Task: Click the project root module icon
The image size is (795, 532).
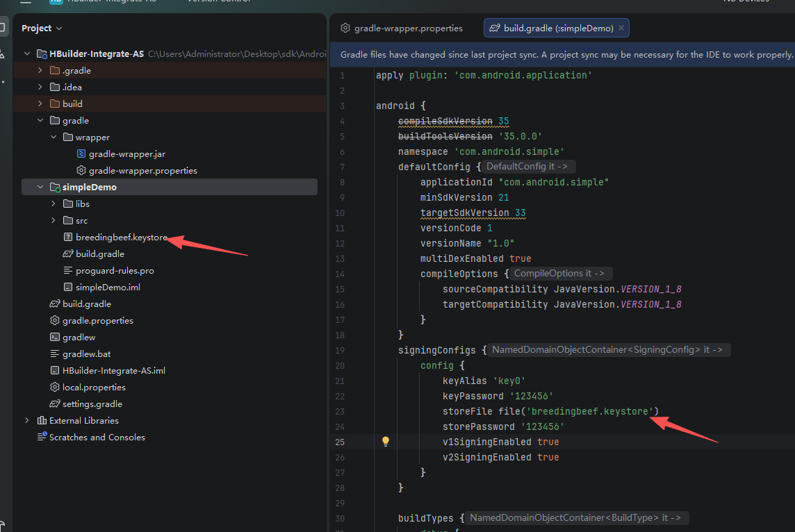Action: [x=42, y=53]
